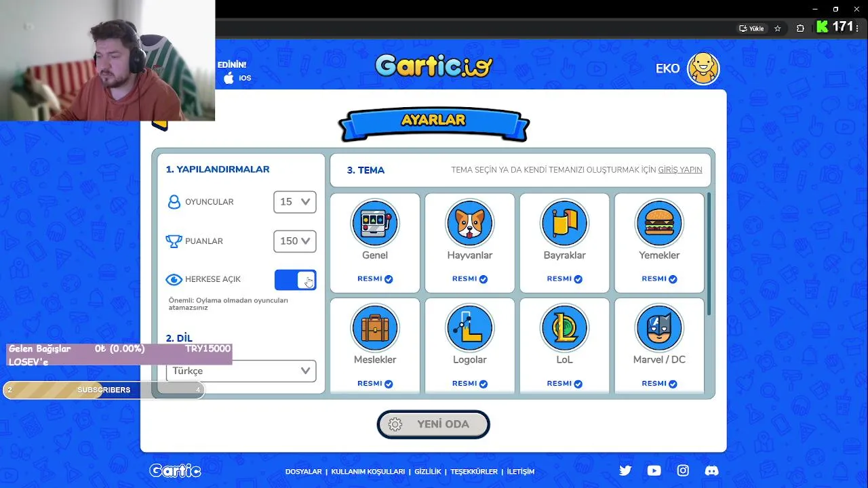Screen dimensions: 868x488
Task: Select the Genel slot machine theme icon
Action: [x=375, y=223]
